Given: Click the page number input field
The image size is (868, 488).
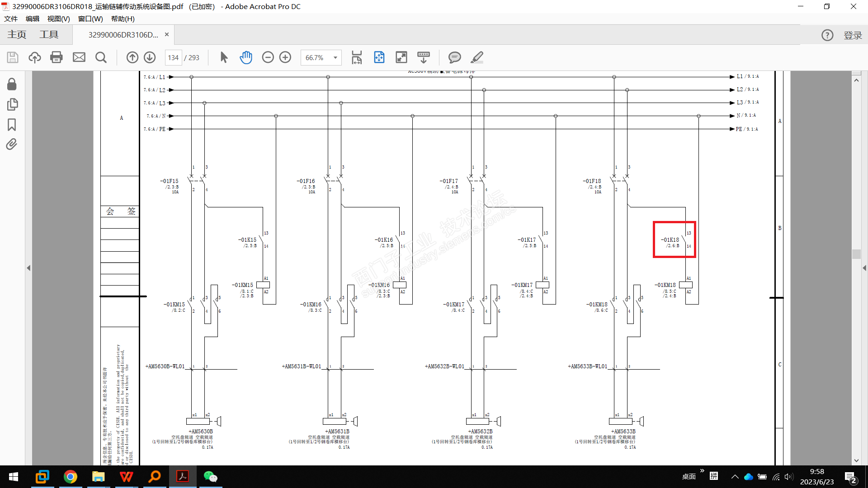Looking at the screenshot, I should 173,58.
